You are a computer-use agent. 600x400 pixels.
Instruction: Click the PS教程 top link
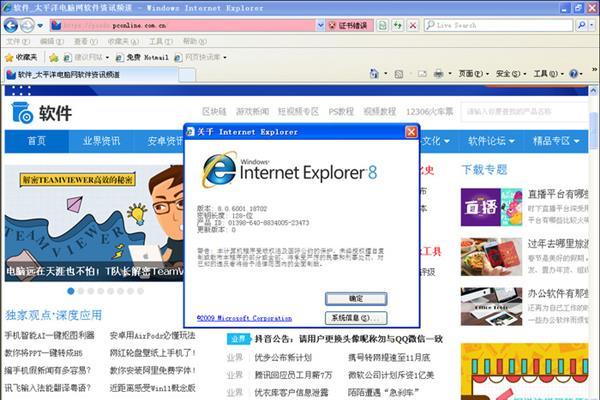pos(341,111)
